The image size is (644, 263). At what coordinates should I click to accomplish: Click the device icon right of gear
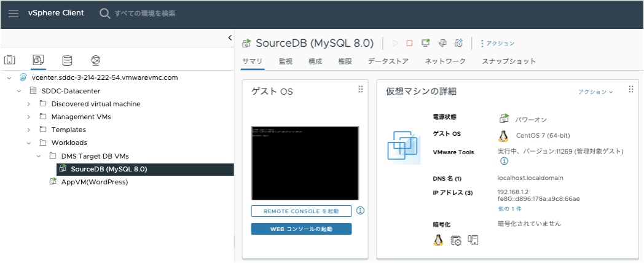coord(473,240)
